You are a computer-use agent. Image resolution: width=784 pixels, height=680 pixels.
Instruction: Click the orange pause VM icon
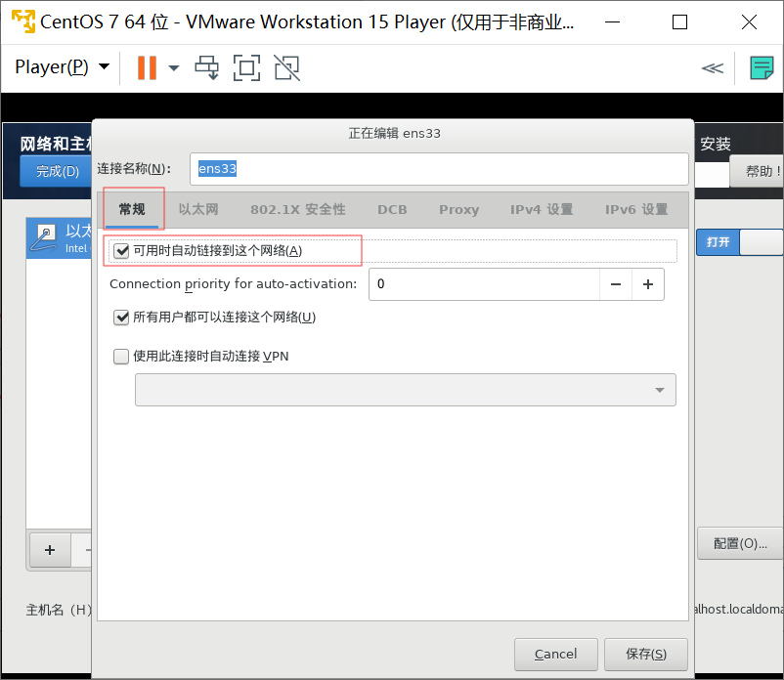(x=147, y=67)
